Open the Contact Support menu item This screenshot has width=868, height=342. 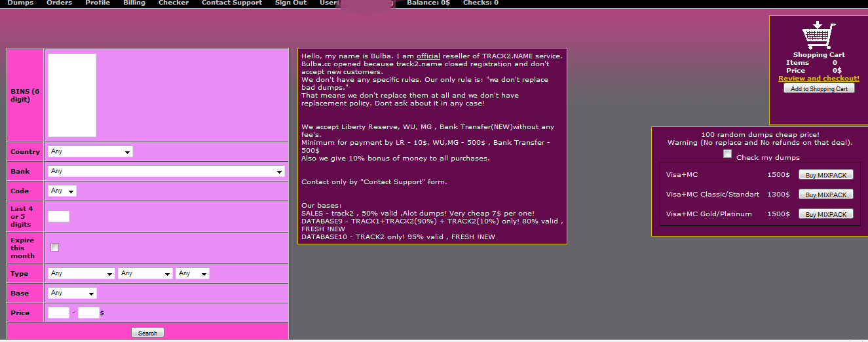coord(232,3)
